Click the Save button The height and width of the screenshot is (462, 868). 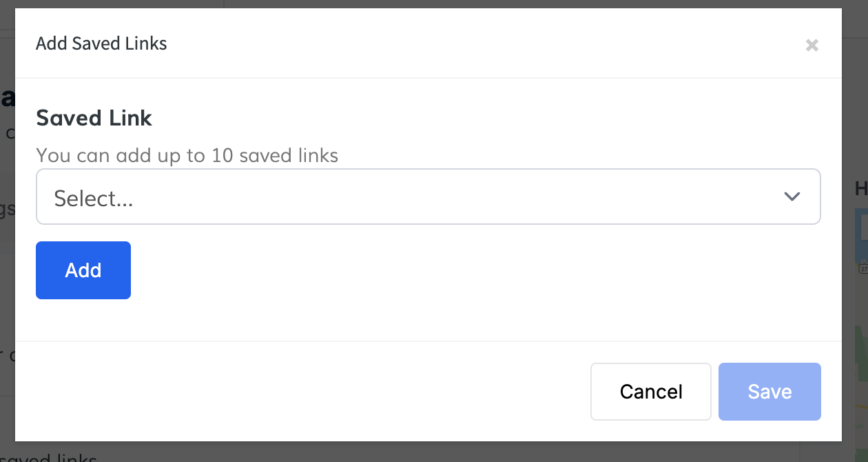point(769,392)
